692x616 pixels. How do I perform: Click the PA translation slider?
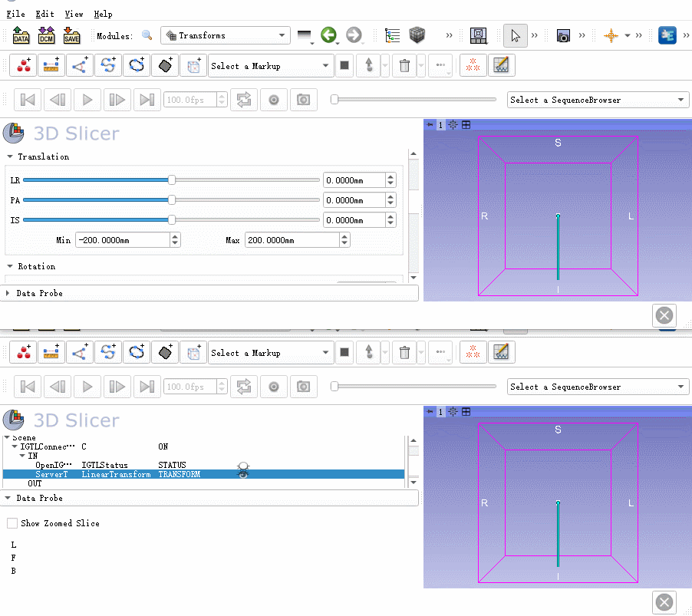coord(173,200)
